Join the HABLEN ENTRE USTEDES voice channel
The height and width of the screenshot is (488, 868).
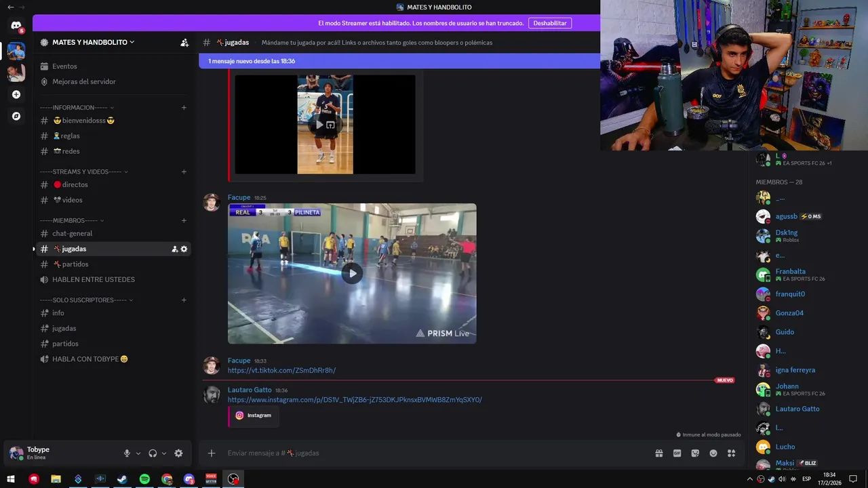pos(113,279)
